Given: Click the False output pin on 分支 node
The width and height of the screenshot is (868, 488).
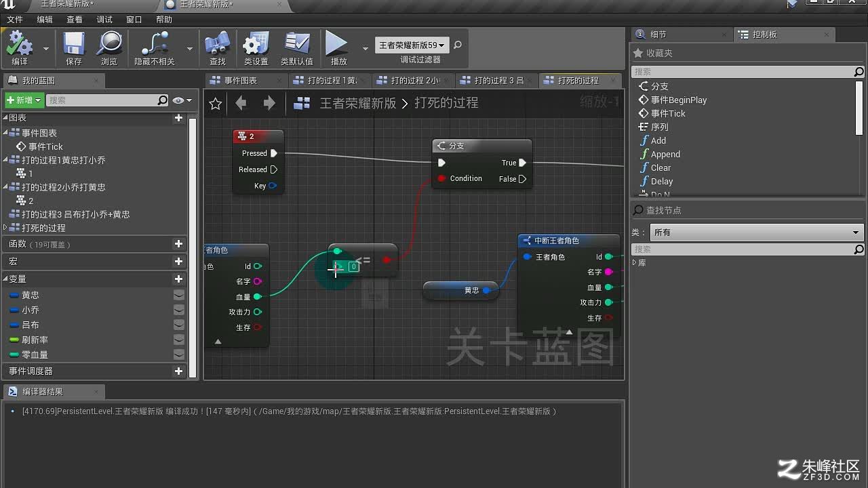Looking at the screenshot, I should [x=523, y=179].
